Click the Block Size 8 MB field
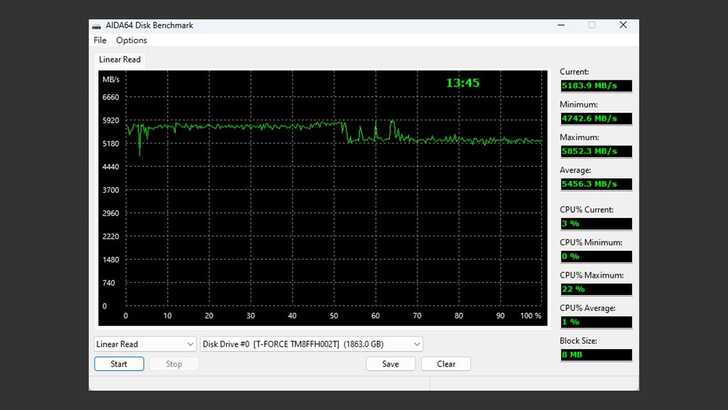728x410 pixels. point(595,355)
